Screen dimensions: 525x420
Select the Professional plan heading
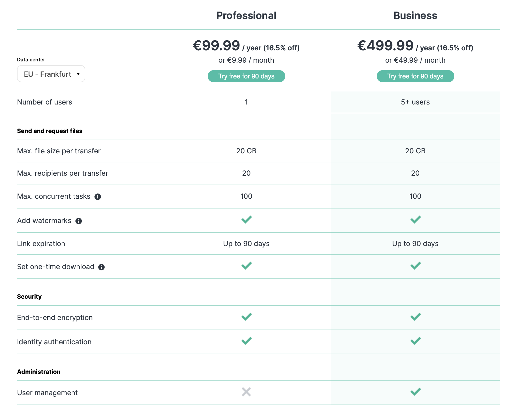pos(246,16)
